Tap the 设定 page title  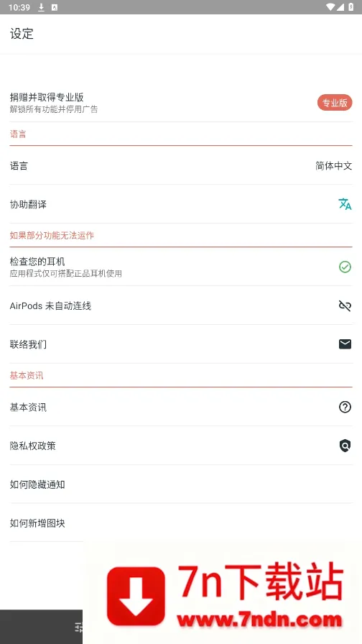pos(22,34)
